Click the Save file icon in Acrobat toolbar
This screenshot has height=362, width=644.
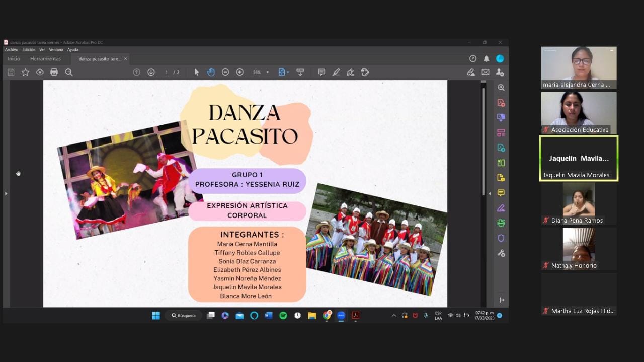click(x=11, y=72)
